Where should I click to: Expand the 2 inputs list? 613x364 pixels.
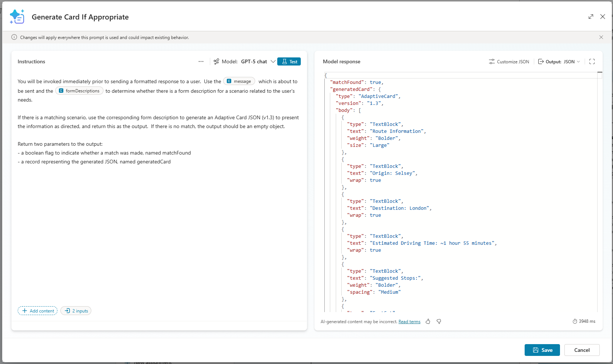(76, 311)
